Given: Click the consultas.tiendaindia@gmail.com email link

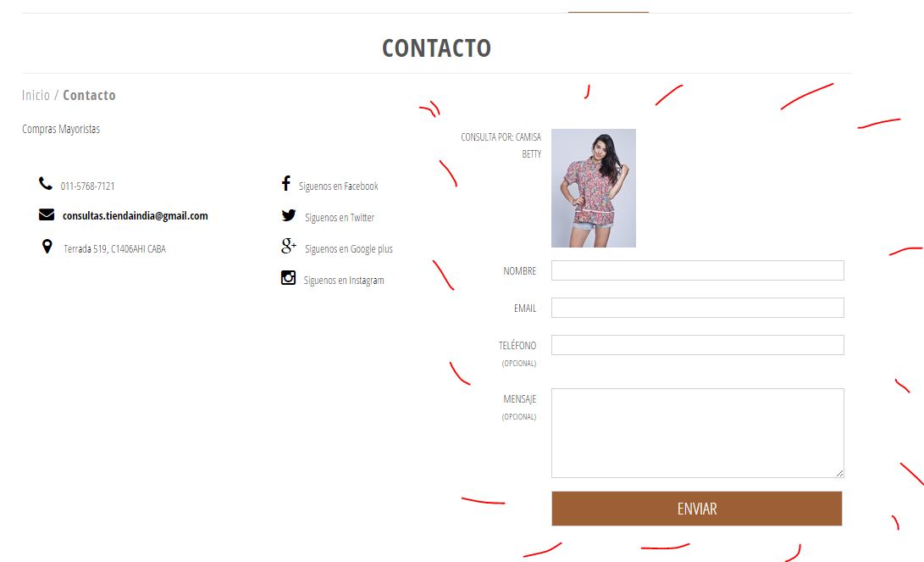Looking at the screenshot, I should click(135, 216).
